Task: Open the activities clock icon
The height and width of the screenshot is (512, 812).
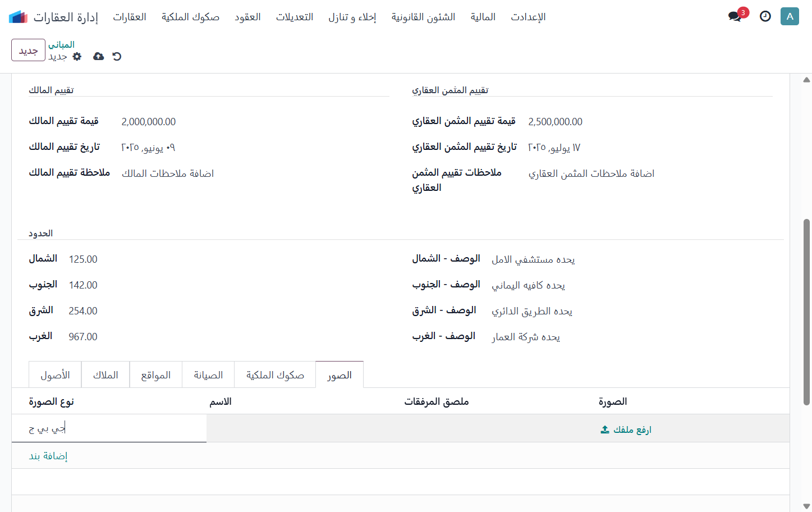Action: click(x=765, y=16)
